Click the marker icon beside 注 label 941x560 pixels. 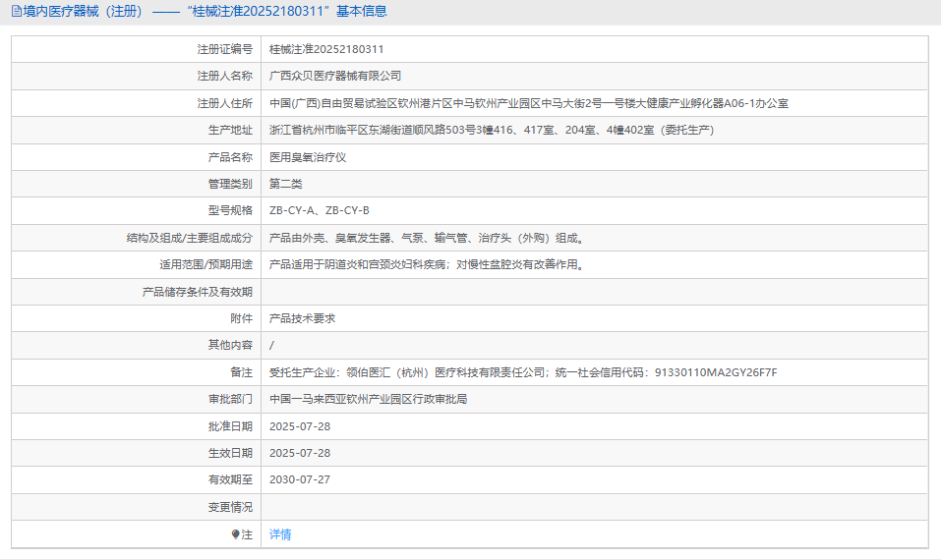click(x=235, y=534)
